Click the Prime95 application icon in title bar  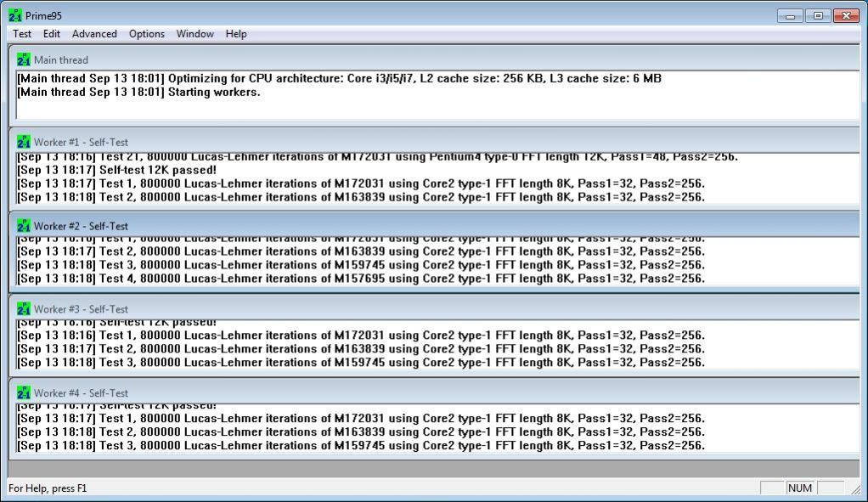point(15,15)
